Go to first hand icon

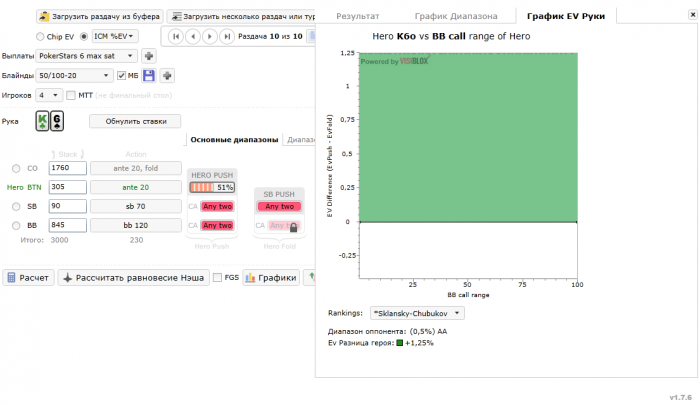176,37
